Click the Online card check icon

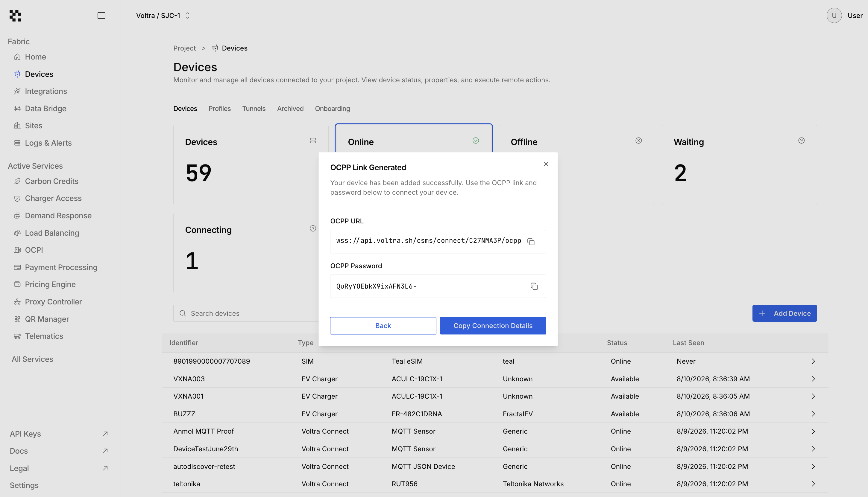[x=476, y=141]
